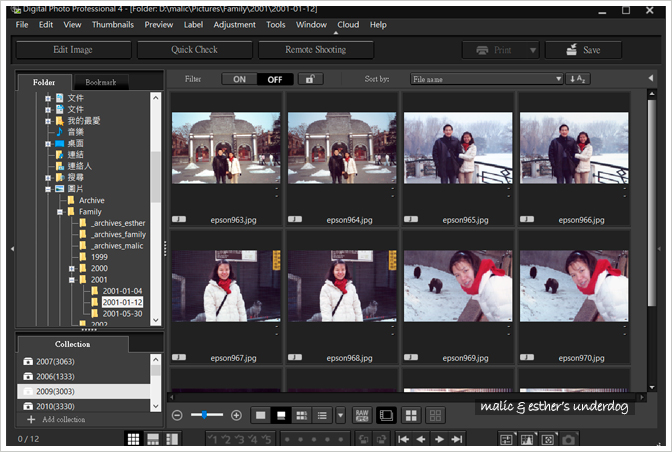Select thumbnail with filename display mode

coord(281,415)
